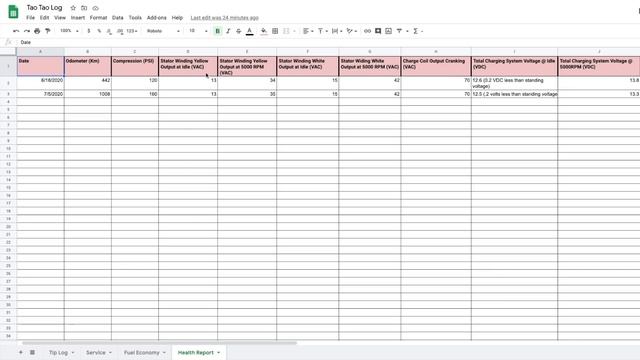The image size is (640, 360).
Task: Open the Data menu
Action: [x=118, y=18]
